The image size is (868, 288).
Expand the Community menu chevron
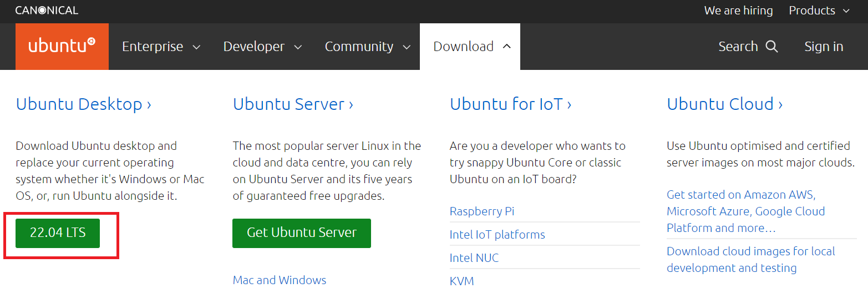(x=407, y=47)
